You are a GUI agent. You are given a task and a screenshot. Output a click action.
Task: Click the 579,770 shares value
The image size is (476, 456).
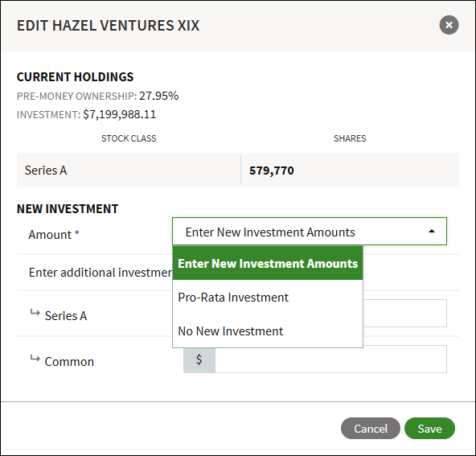click(x=272, y=170)
